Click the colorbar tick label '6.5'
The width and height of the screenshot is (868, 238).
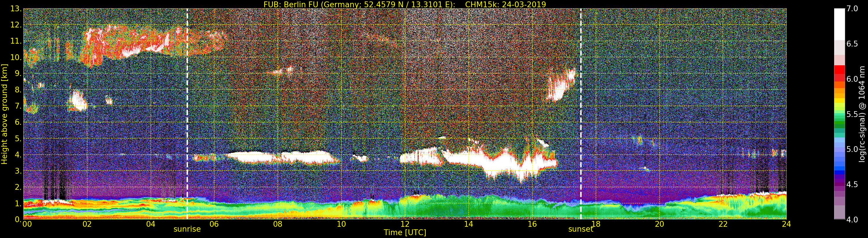point(852,44)
